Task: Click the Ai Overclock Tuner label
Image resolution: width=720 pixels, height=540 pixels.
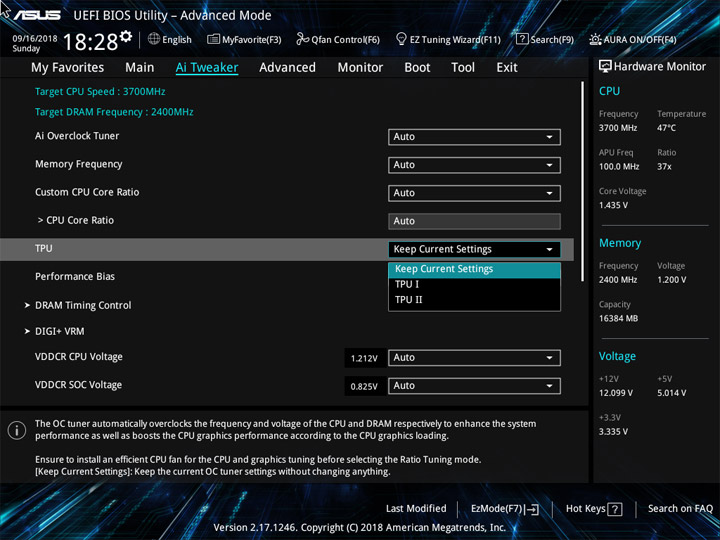Action: 77,136
